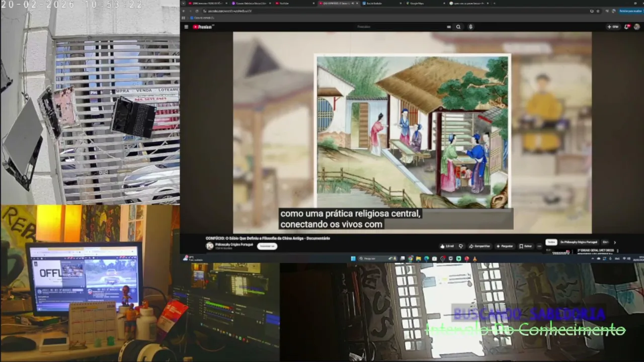Open the more actions ellipsis under the video

point(539,246)
